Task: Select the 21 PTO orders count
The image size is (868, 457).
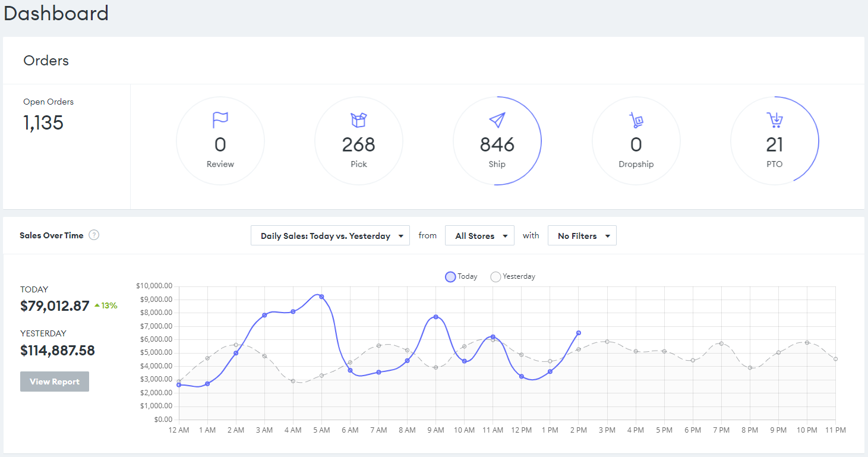Action: (x=775, y=144)
